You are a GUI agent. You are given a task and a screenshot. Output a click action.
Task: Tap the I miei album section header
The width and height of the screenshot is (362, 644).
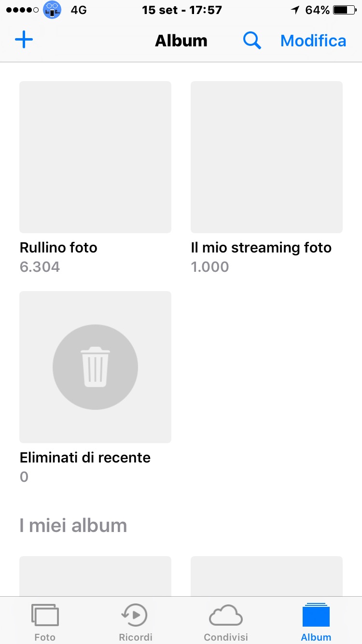(x=73, y=525)
